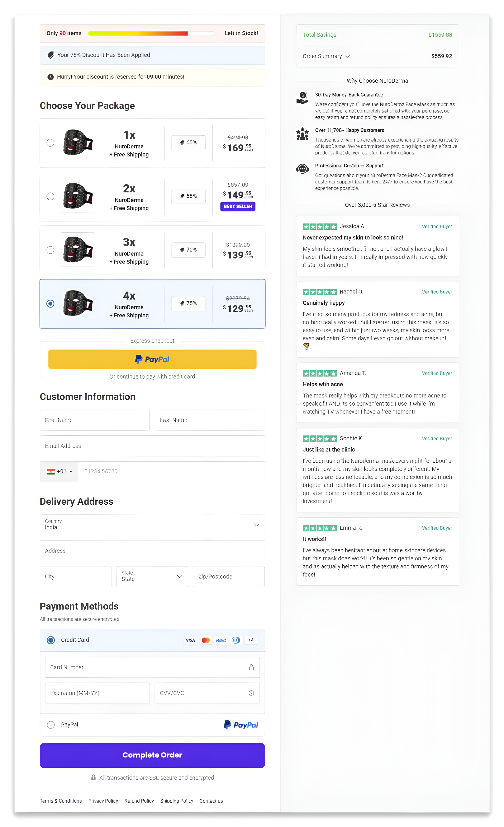Open Terms & Conditions link
Viewport: 504px width, 827px height.
point(61,801)
